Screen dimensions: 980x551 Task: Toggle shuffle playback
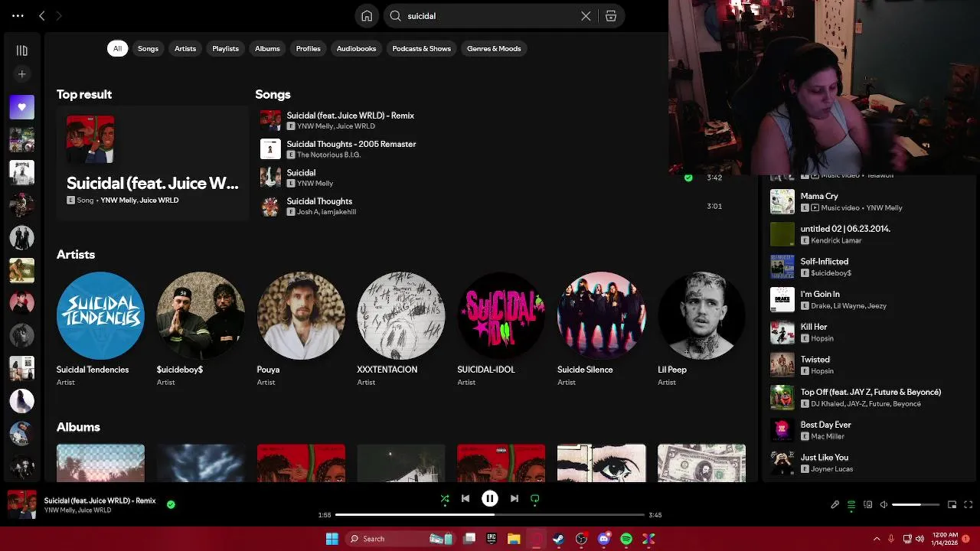[445, 498]
